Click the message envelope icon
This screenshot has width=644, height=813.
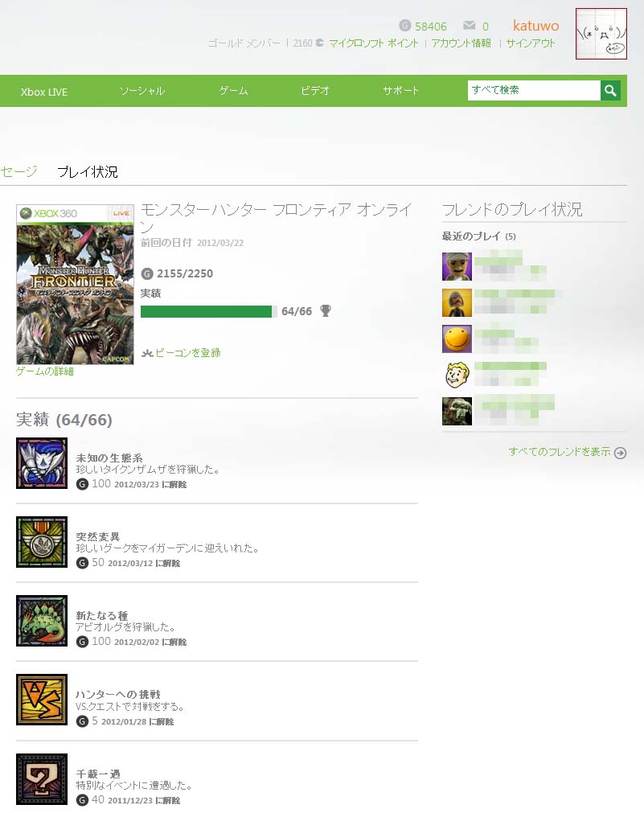coord(470,26)
